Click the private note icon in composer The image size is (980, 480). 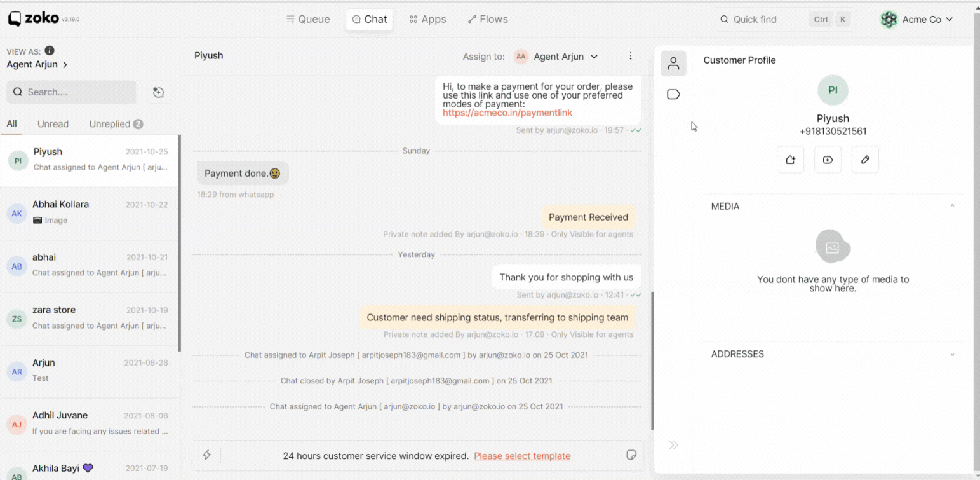[x=631, y=455]
